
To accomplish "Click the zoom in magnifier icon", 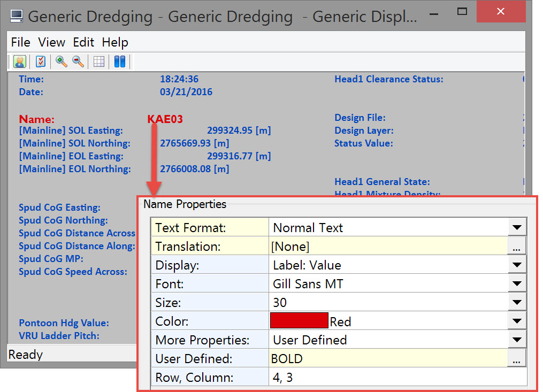I will coord(62,62).
